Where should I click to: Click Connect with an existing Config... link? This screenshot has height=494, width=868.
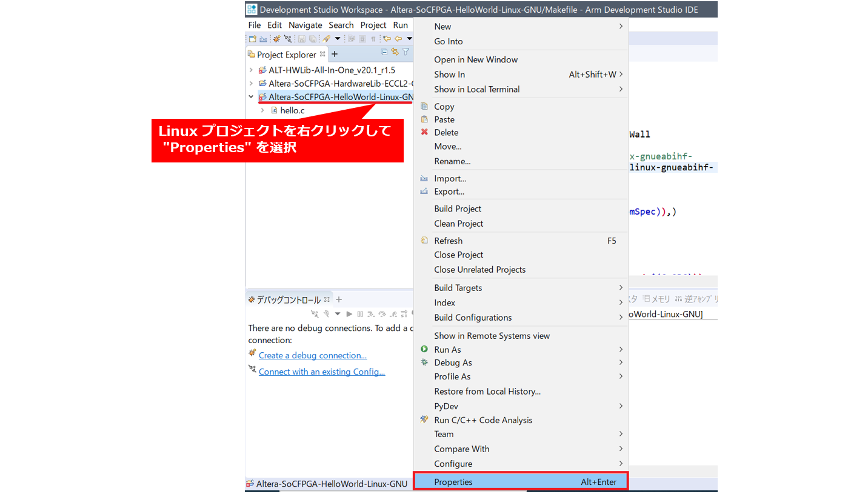point(322,372)
